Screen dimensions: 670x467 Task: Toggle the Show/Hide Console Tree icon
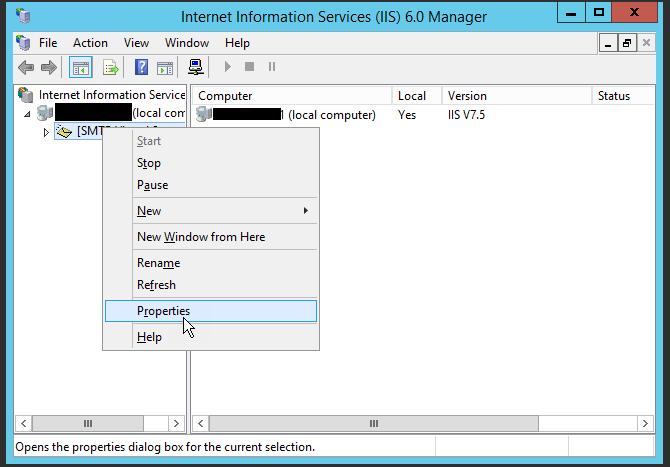point(80,67)
